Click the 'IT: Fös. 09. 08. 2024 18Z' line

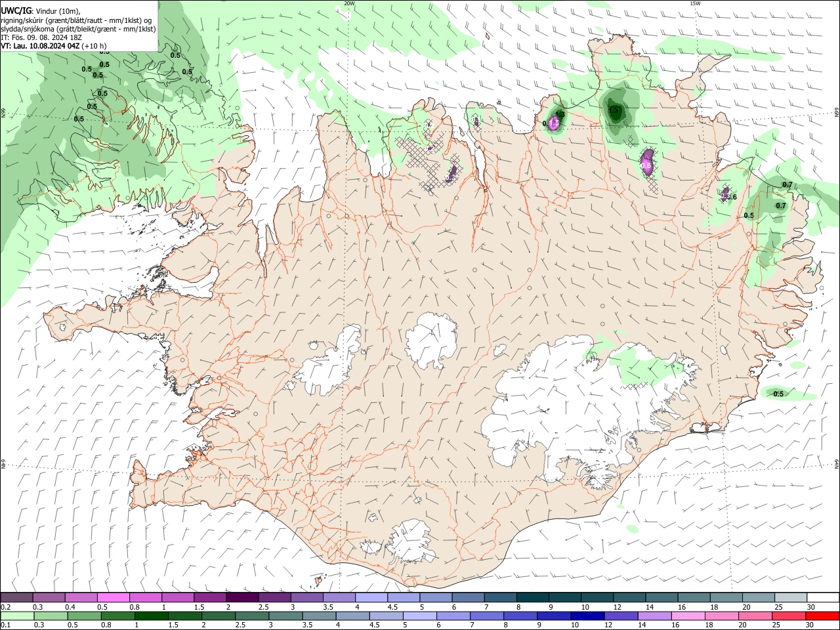[x=41, y=37]
